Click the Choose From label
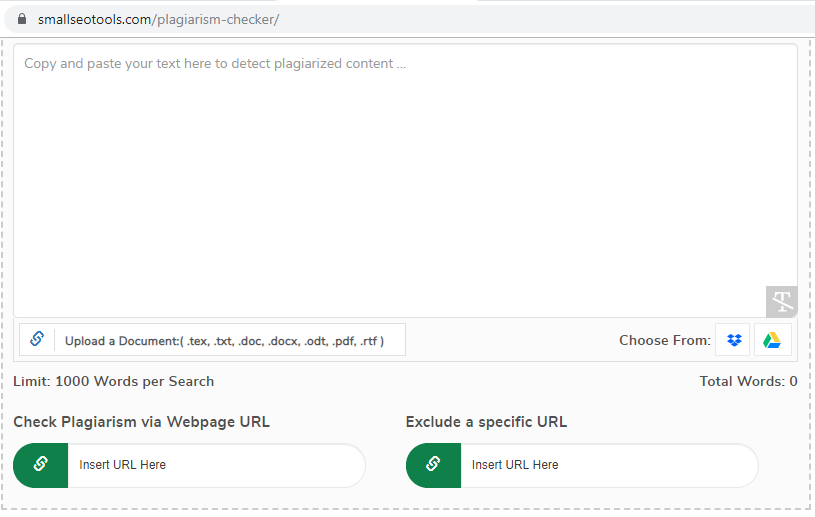 [664, 340]
